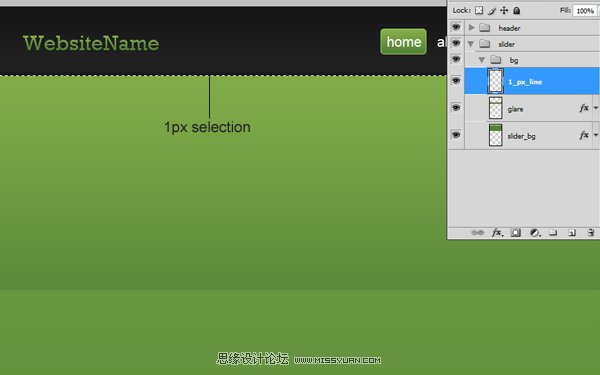Collapse the bg group
Viewport: 600px width, 375px height.
pyautogui.click(x=482, y=60)
